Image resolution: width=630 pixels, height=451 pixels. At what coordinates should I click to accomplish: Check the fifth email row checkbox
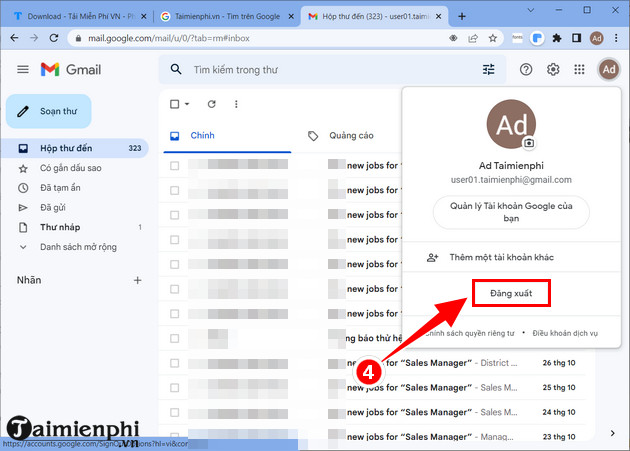pyautogui.click(x=174, y=264)
